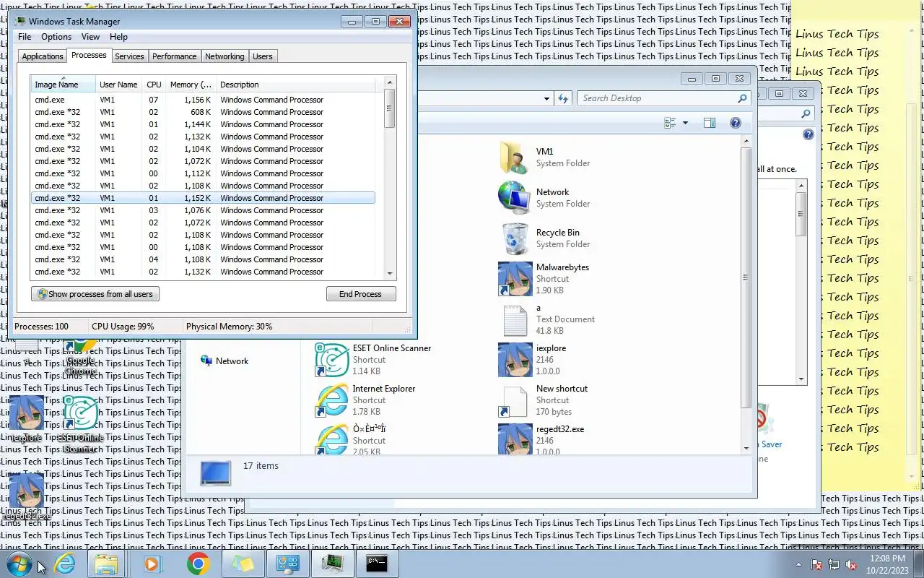Switch to Task Manager taskbar icon
The width and height of the screenshot is (924, 578).
point(332,564)
